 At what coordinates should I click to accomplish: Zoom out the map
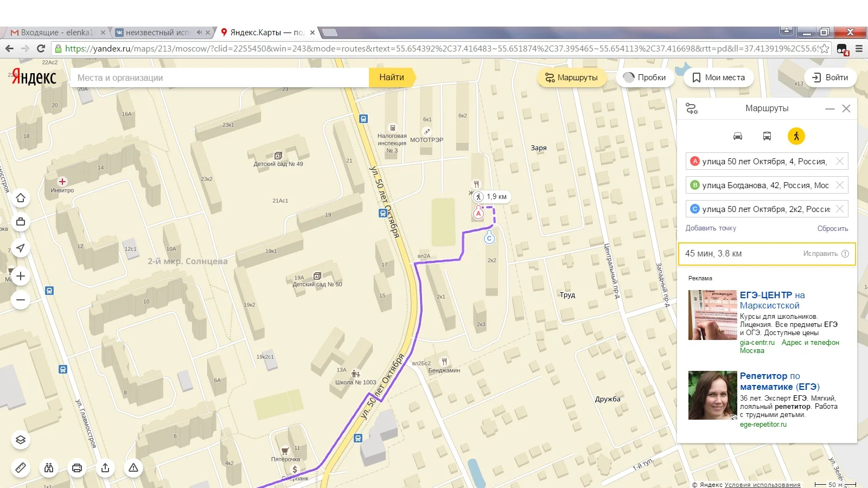(21, 300)
